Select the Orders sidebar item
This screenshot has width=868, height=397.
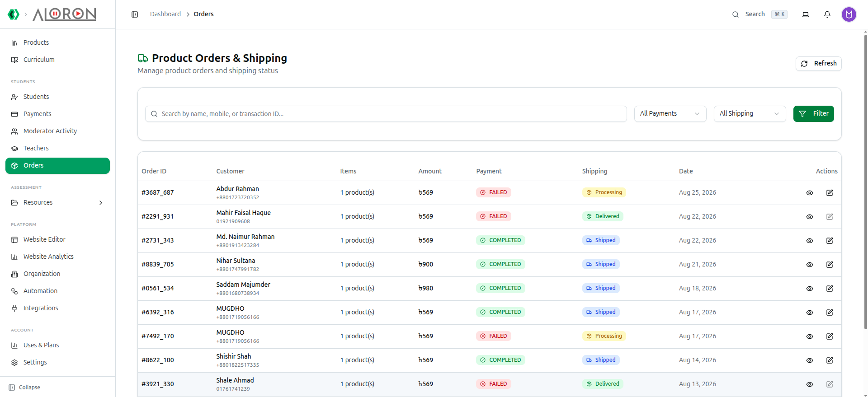pyautogui.click(x=57, y=166)
